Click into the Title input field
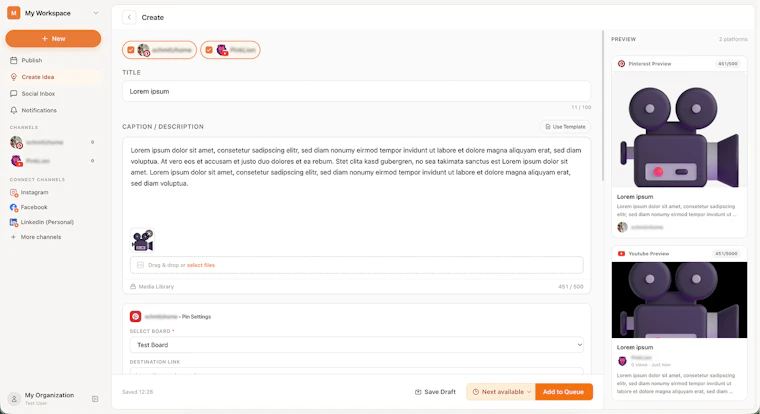Screen dimensions: 760x414 pyautogui.click(x=356, y=91)
